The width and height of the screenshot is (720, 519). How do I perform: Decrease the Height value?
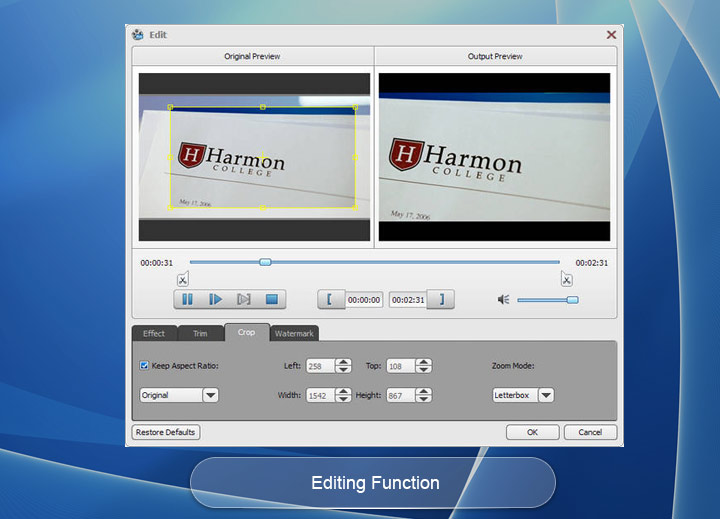[x=423, y=399]
